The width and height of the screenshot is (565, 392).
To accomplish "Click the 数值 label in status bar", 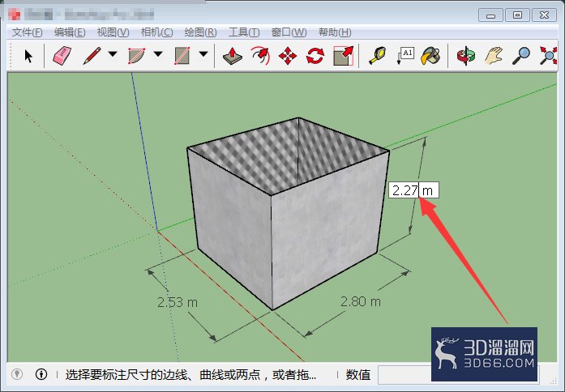I will pos(357,375).
